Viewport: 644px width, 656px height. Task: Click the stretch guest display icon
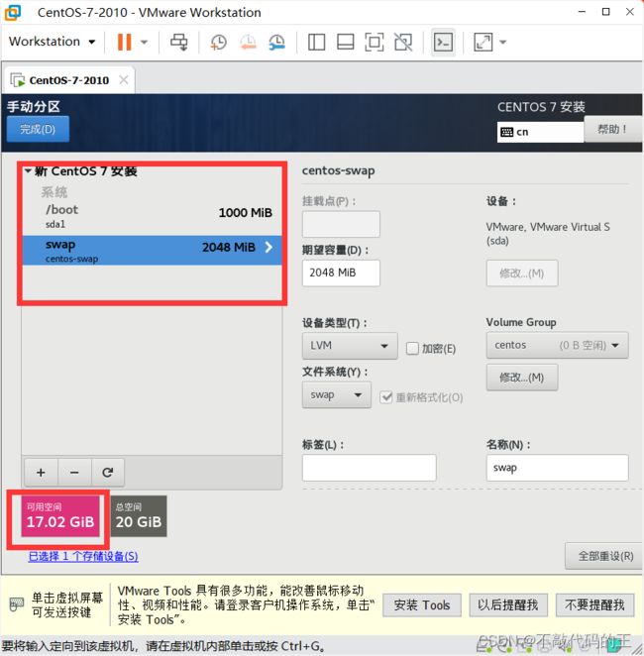(483, 42)
